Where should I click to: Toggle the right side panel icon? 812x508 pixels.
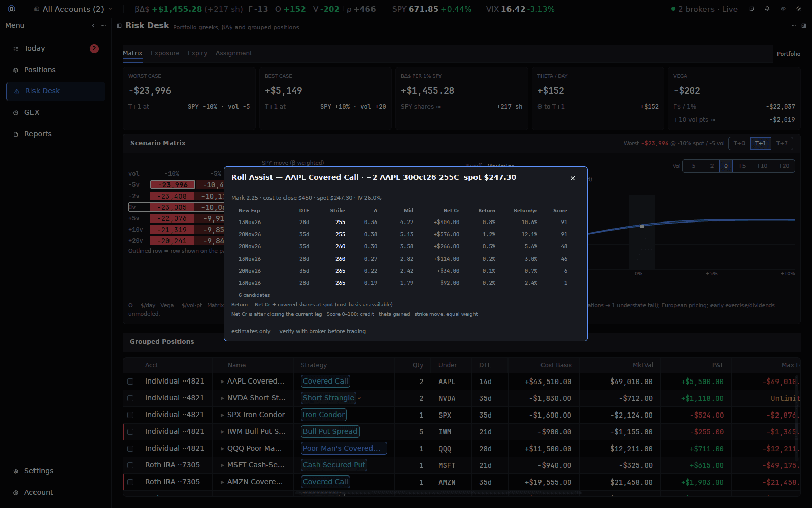pos(804,26)
